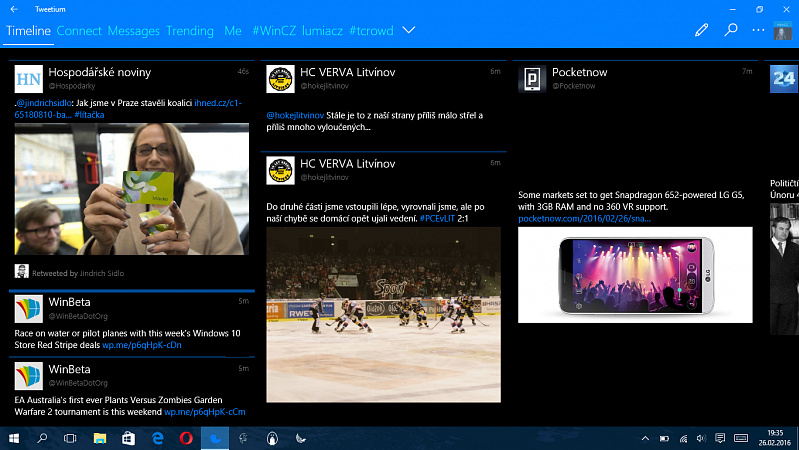Image resolution: width=799 pixels, height=450 pixels.
Task: Click the account profile picture in header
Action: (783, 31)
